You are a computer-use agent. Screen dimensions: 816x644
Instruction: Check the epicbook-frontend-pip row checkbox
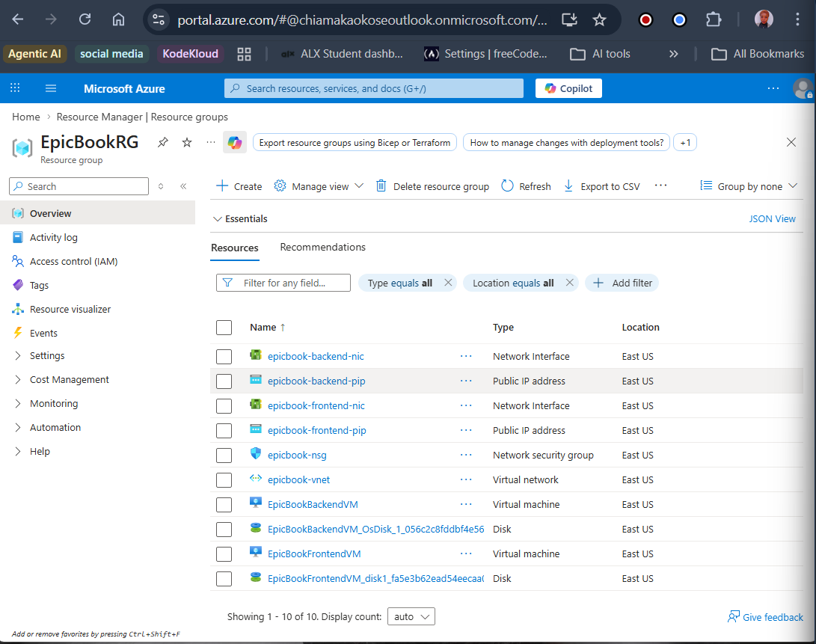pos(224,431)
